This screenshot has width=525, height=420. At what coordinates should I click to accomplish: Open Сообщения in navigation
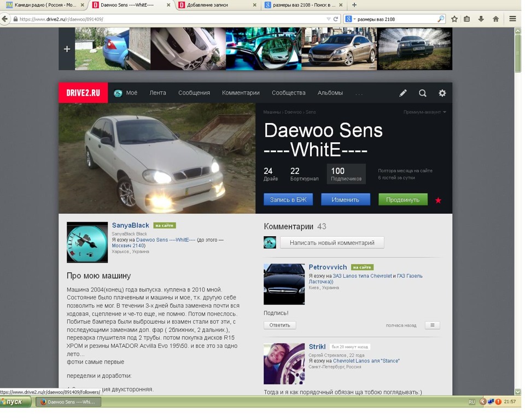point(194,93)
